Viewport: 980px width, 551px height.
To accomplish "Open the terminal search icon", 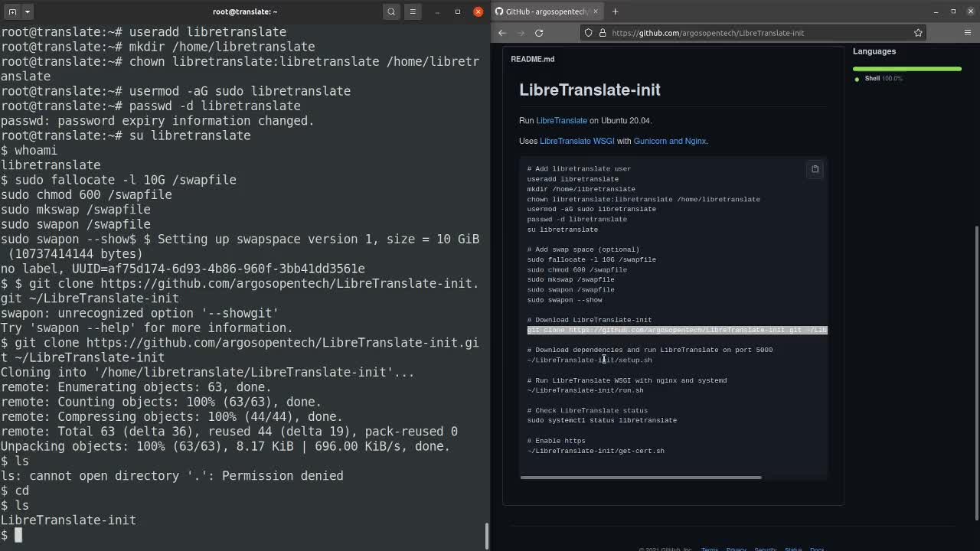I will (391, 11).
